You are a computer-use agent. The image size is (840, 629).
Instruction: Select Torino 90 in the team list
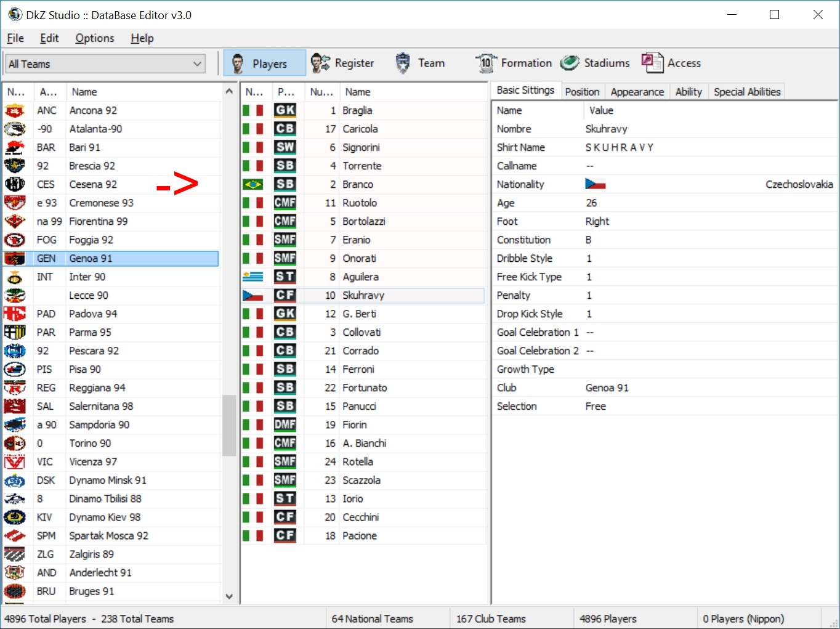pyautogui.click(x=111, y=443)
